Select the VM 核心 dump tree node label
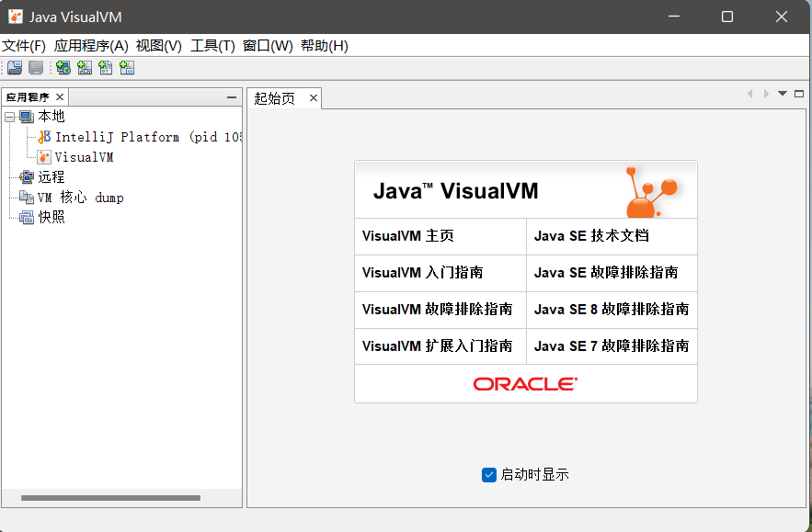The width and height of the screenshot is (812, 532). click(80, 198)
